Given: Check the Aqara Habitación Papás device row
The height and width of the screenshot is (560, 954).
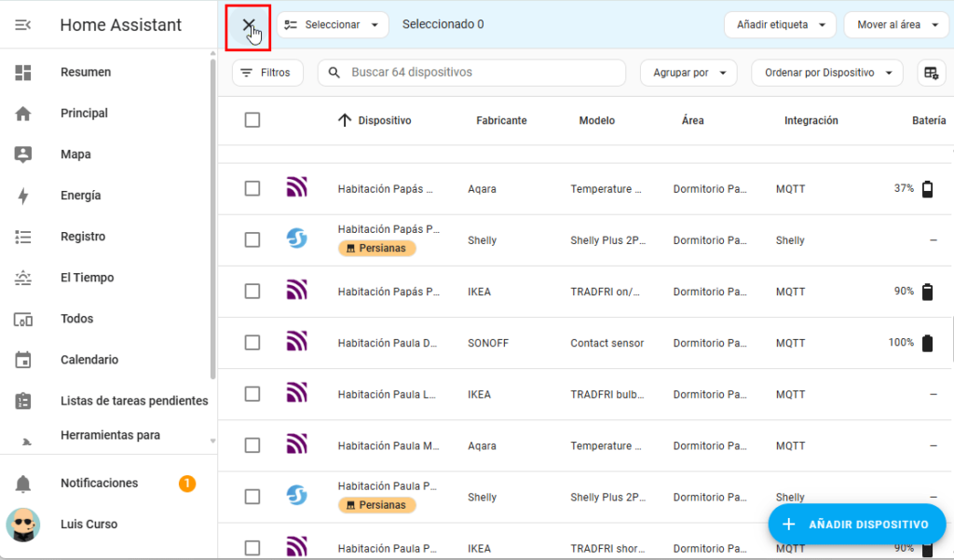Looking at the screenshot, I should (x=252, y=188).
